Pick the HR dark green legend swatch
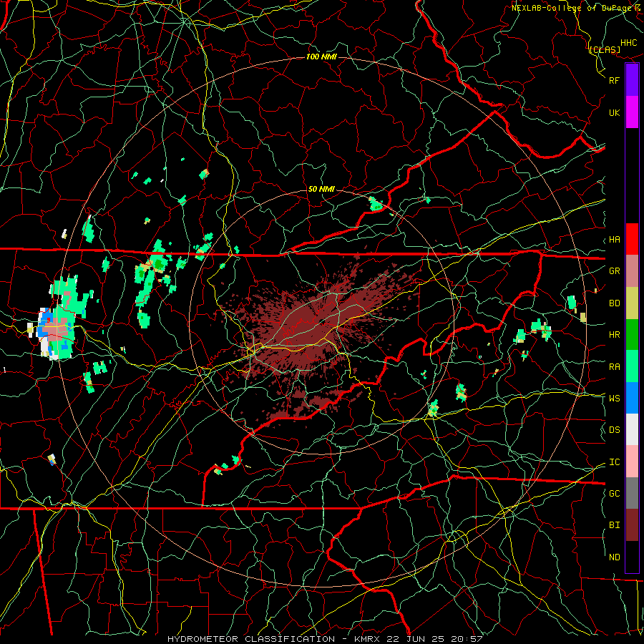The width and height of the screenshot is (644, 644). (632, 335)
